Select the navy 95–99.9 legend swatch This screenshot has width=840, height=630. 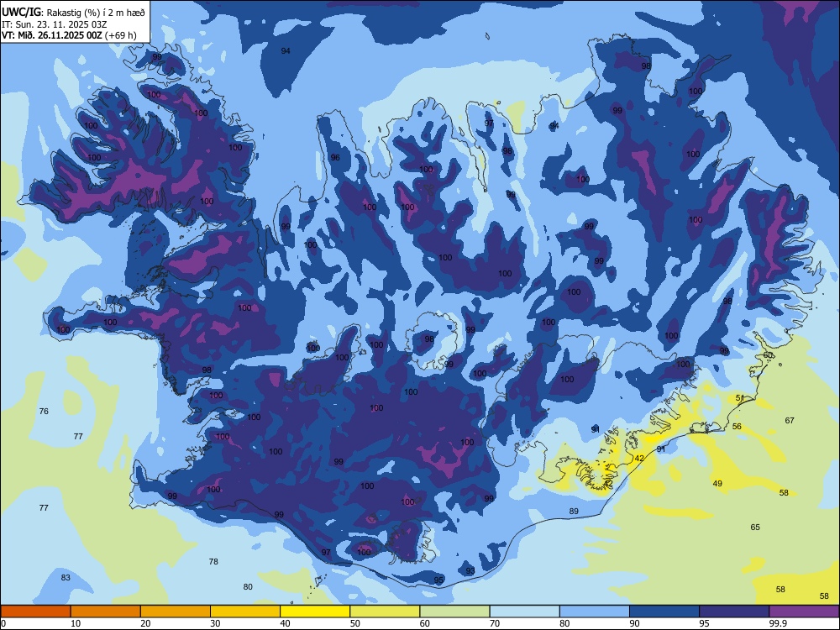click(x=734, y=612)
